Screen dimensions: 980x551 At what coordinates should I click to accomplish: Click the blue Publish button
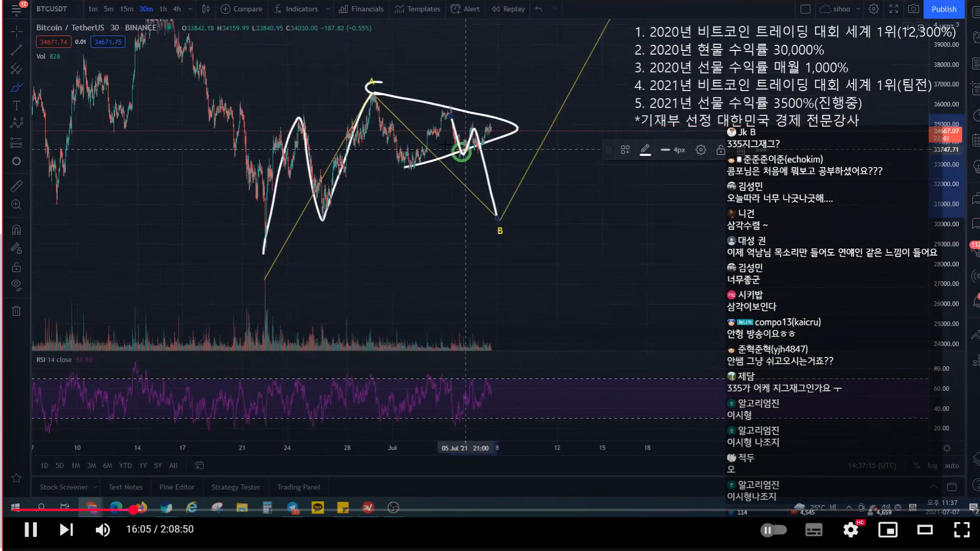[x=944, y=9]
